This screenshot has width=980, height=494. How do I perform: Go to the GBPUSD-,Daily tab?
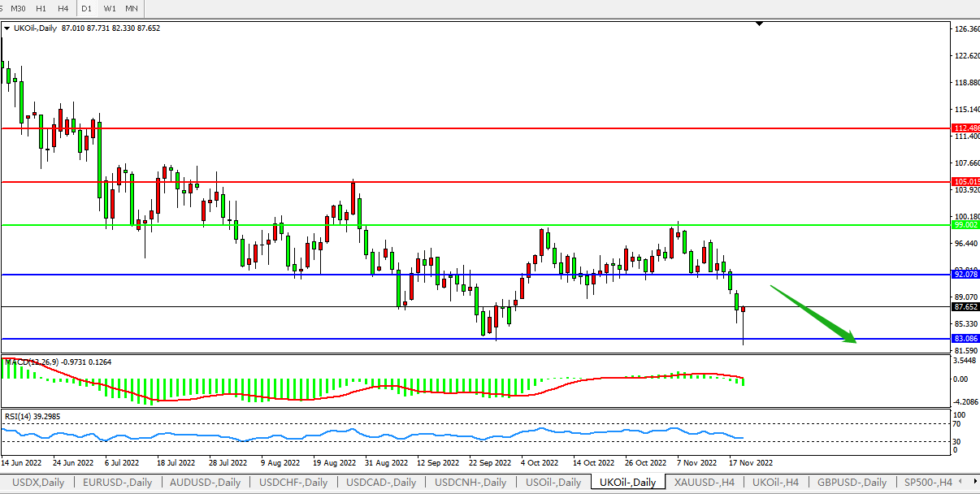[x=852, y=483]
